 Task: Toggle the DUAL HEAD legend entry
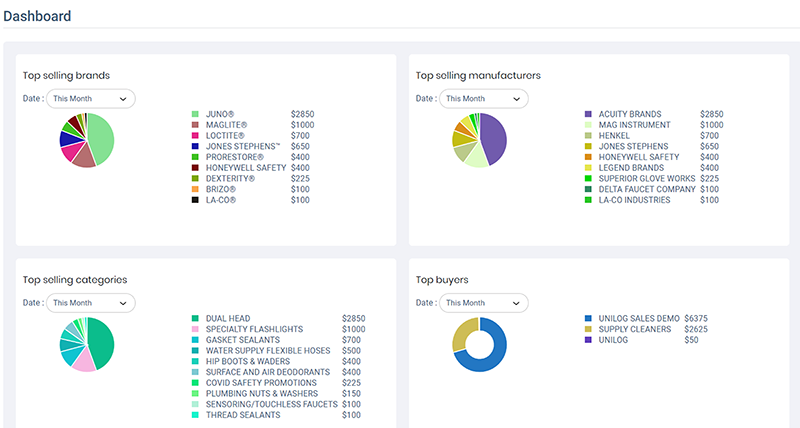[229, 318]
